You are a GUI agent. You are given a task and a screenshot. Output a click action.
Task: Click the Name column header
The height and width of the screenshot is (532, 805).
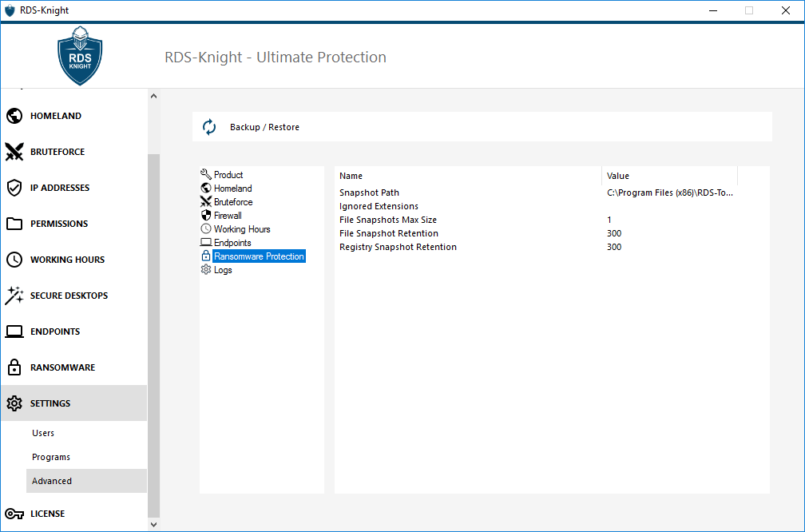pos(468,176)
